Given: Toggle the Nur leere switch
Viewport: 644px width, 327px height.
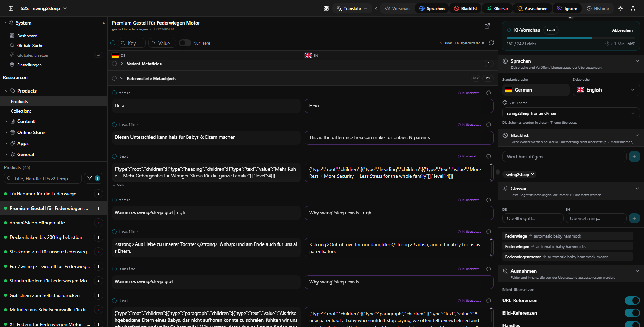Looking at the screenshot, I should pos(185,43).
